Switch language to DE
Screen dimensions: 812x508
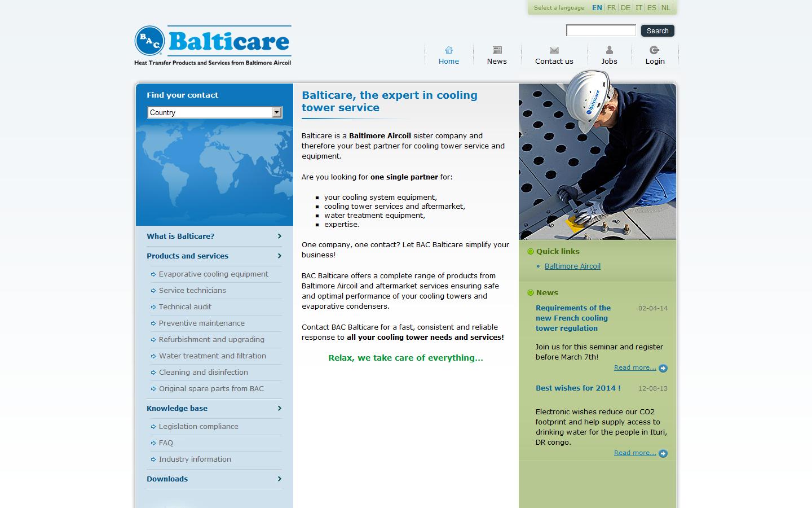coord(625,8)
